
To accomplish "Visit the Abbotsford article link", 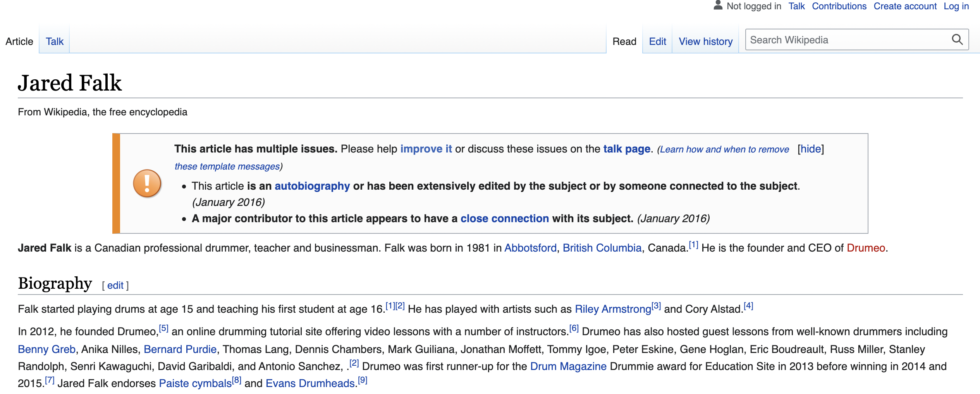I will pyautogui.click(x=530, y=248).
